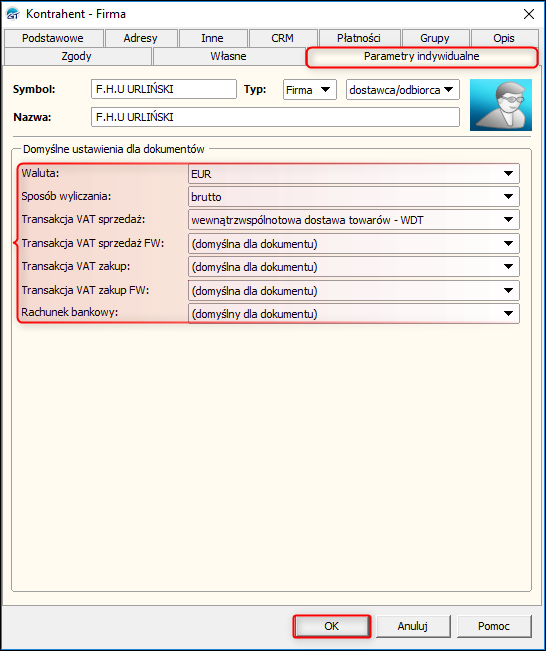Expand the Transakcja VAT zakup dropdown
546x651 pixels.
click(354, 267)
